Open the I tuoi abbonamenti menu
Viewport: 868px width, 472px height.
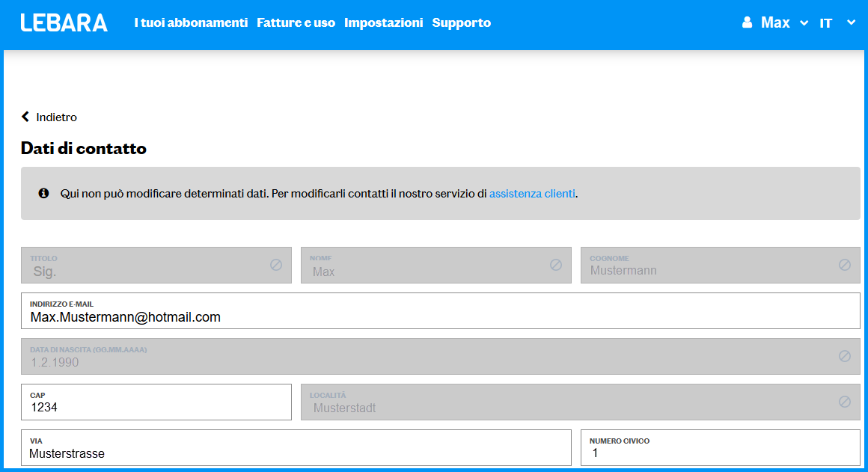191,23
